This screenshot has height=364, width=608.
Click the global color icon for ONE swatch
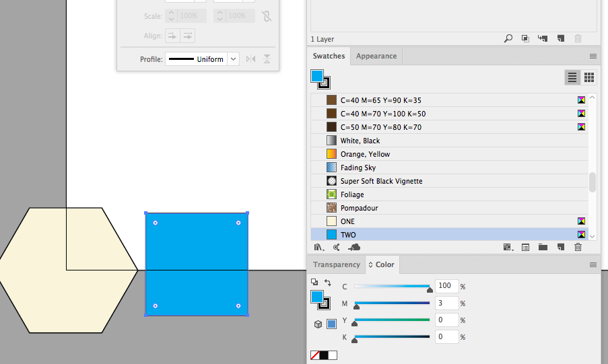[581, 221]
